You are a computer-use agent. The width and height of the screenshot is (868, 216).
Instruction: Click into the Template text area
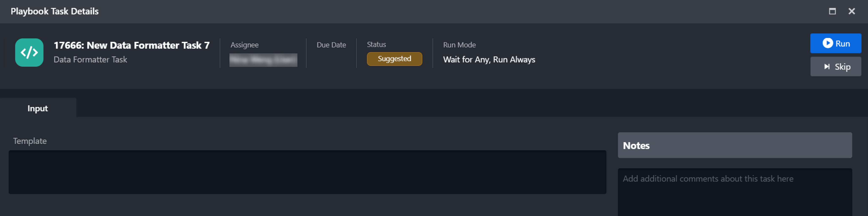coord(307,172)
